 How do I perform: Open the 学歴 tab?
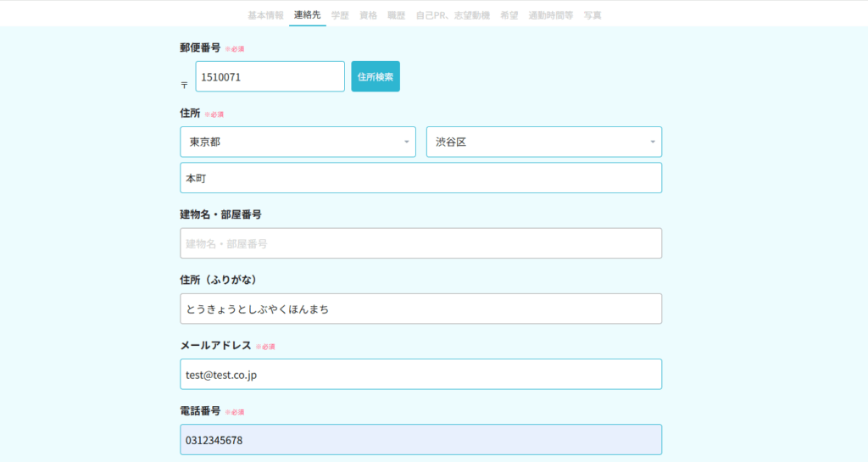340,15
